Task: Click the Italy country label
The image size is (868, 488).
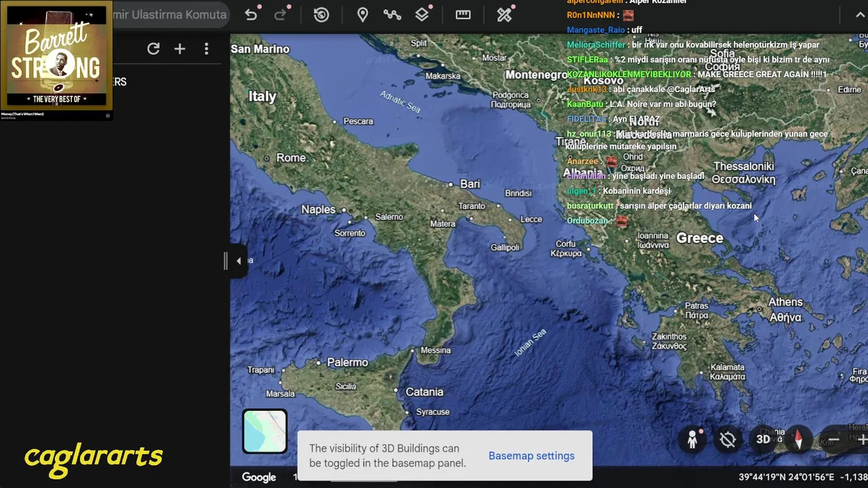Action: [262, 96]
